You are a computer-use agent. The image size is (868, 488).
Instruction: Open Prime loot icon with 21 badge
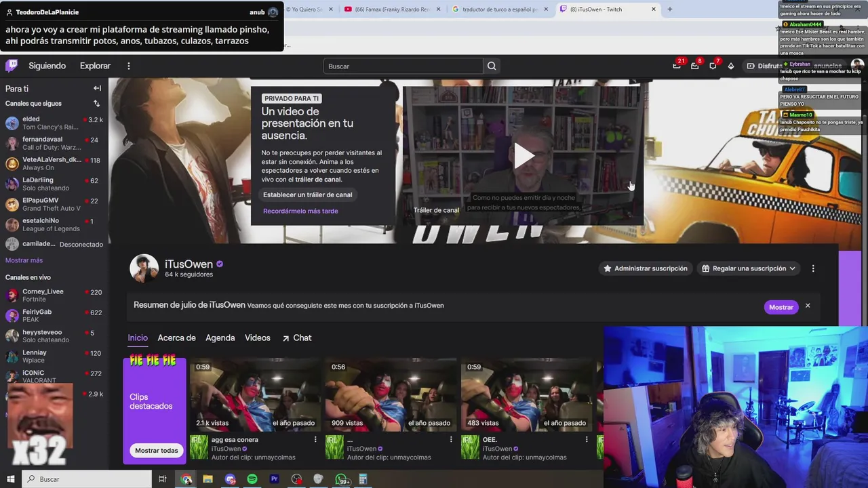[677, 66]
